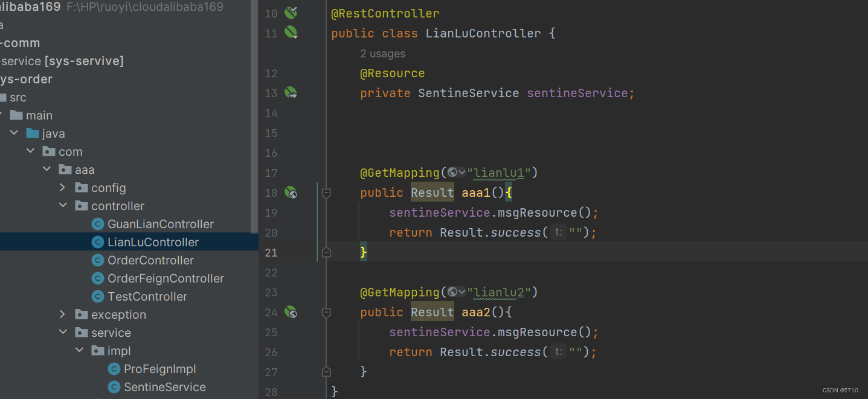Click the class icon next to ProFeignImpl
This screenshot has width=868, height=399.
point(115,369)
